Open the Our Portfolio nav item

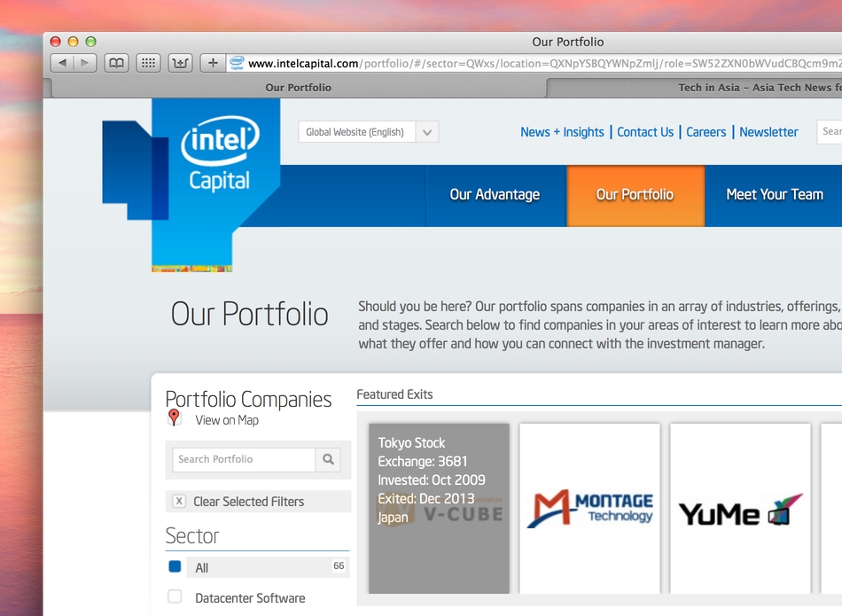point(635,195)
